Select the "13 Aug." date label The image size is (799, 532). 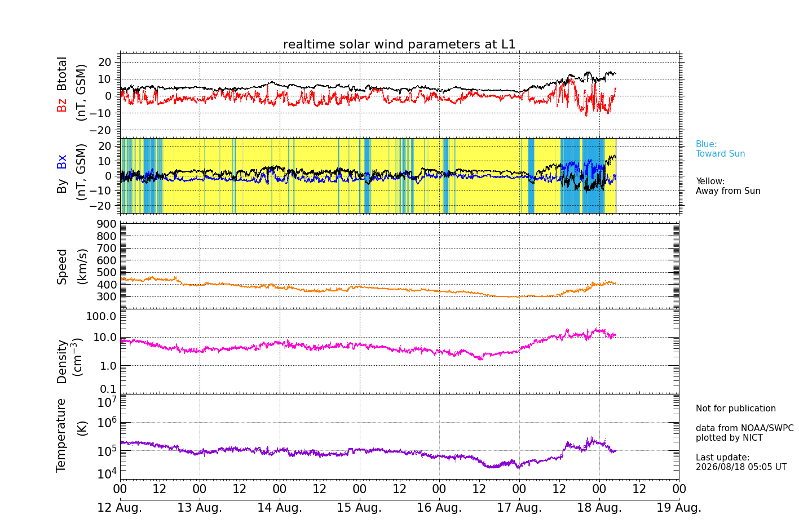[200, 508]
